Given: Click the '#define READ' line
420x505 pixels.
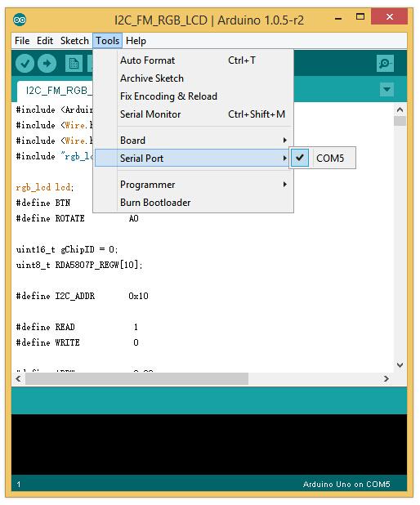Looking at the screenshot, I should point(78,327).
